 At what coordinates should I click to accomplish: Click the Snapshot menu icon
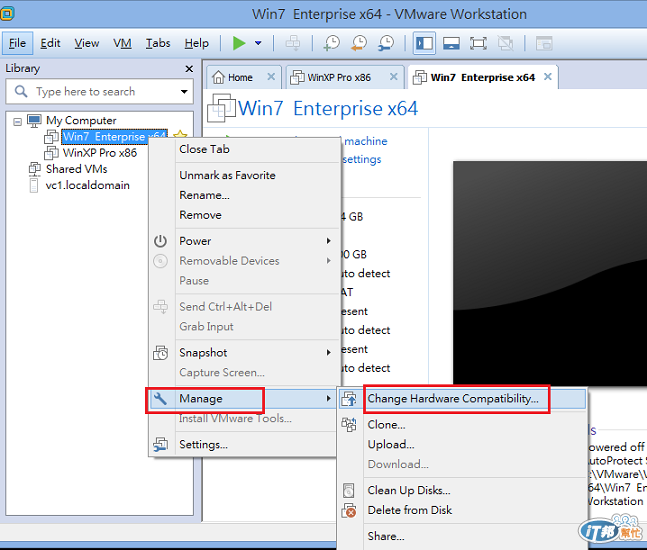[x=161, y=353]
